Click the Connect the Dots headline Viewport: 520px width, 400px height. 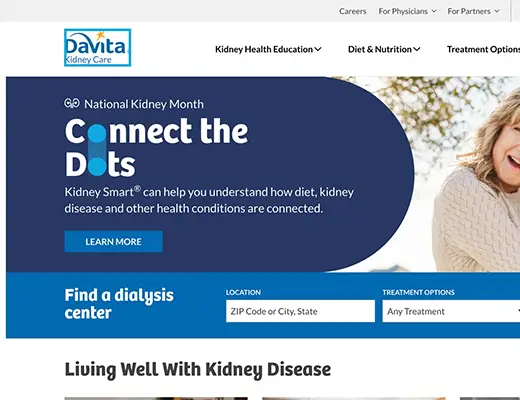click(157, 147)
